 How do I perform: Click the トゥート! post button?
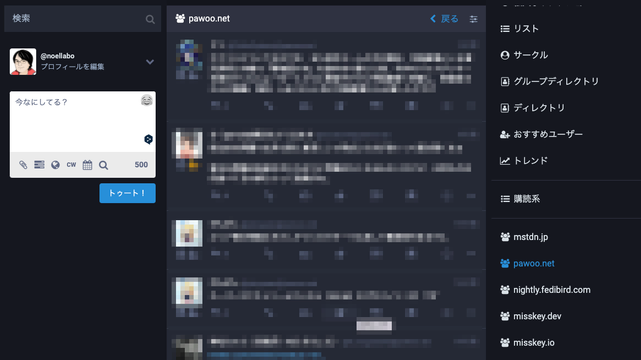tap(128, 193)
